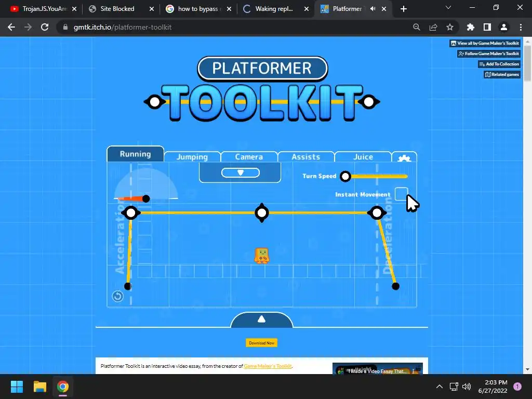Click the bottom-left acceleration black node
532x399 pixels.
tap(128, 286)
